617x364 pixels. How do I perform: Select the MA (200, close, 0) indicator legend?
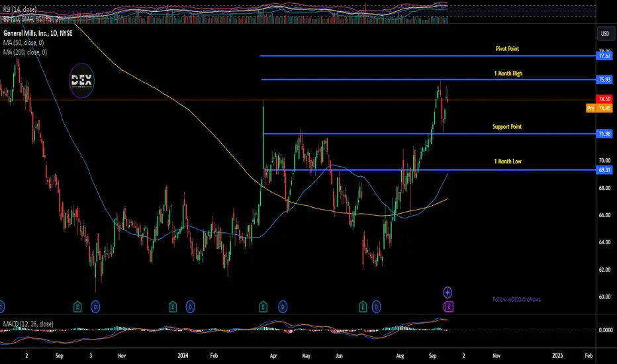[25, 52]
